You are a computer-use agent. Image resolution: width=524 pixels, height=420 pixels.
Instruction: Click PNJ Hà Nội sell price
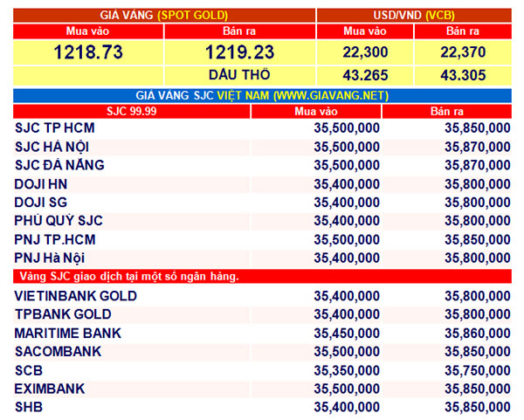click(478, 258)
